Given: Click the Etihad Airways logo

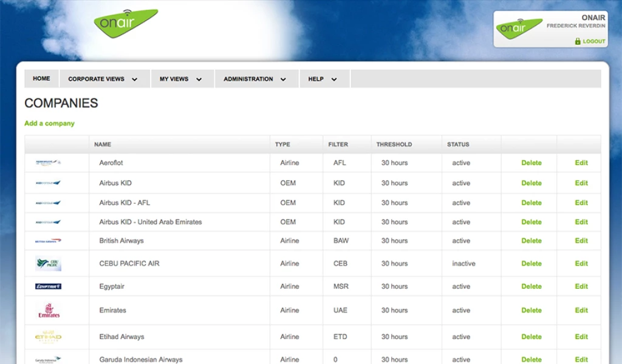Looking at the screenshot, I should click(x=48, y=337).
